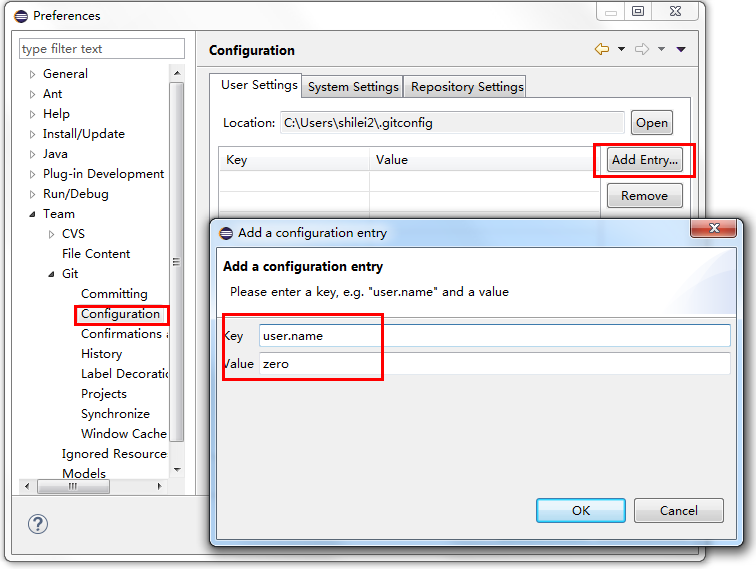
Task: Collapse the Git tree node
Action: pos(52,274)
